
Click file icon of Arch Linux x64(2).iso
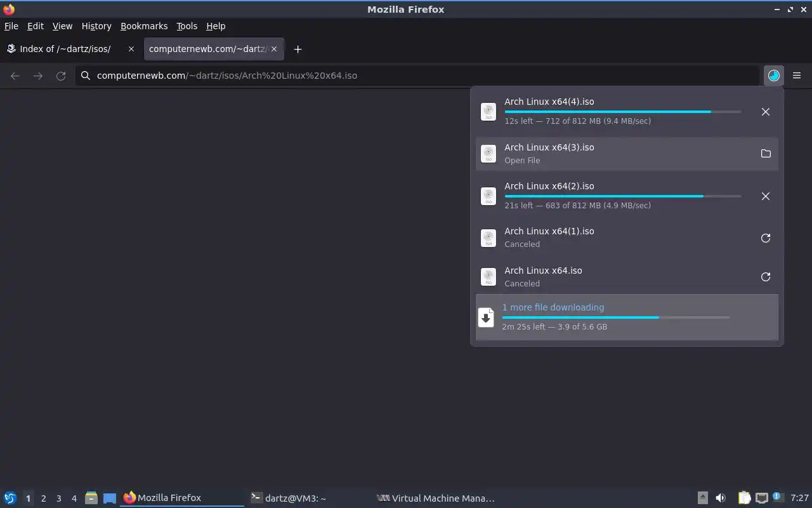pos(488,196)
